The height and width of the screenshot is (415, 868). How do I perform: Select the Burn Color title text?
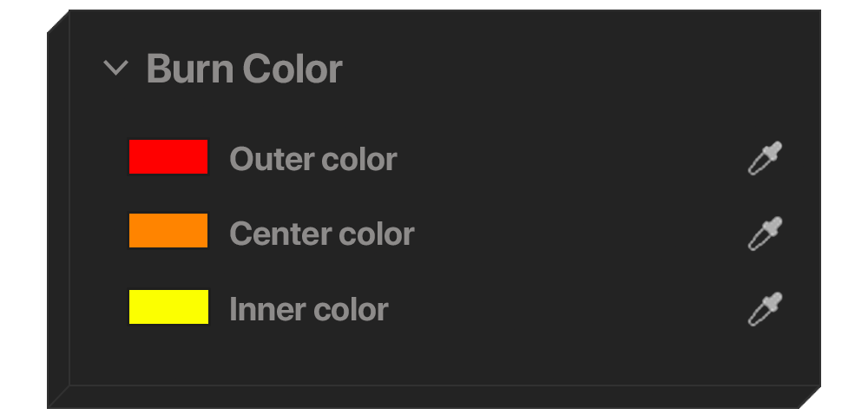click(244, 69)
